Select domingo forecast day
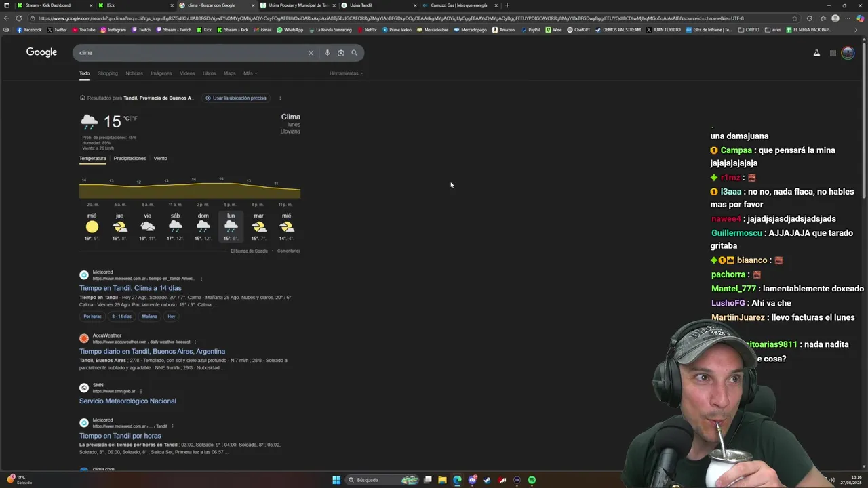Screen dimensions: 868x488 (x=203, y=227)
